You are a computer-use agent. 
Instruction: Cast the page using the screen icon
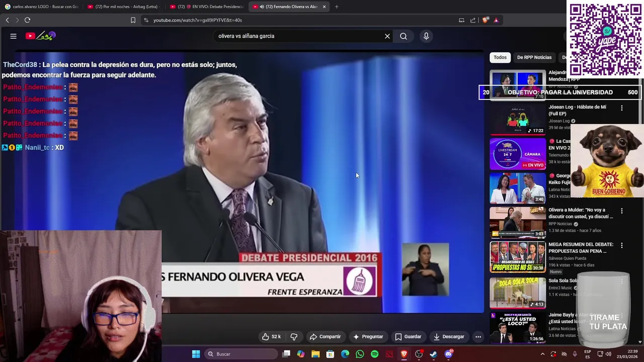(x=461, y=20)
